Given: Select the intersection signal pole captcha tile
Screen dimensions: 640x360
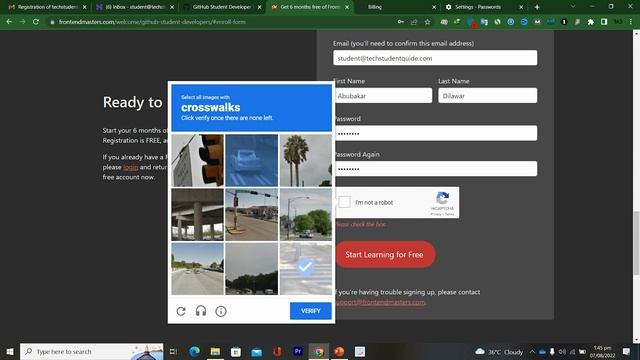Looking at the screenshot, I should pyautogui.click(x=251, y=215).
